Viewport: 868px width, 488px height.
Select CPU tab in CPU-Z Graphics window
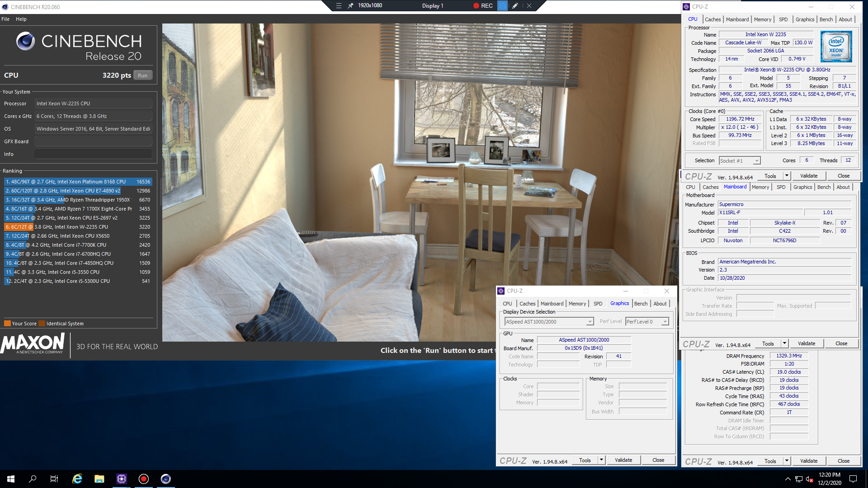coord(507,304)
